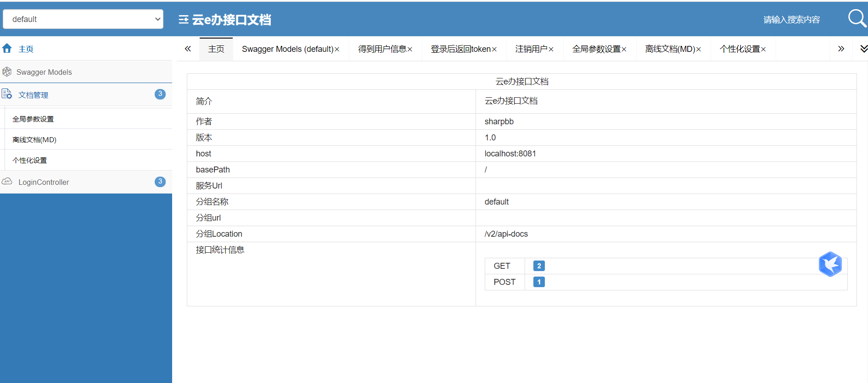Click the floating blue bird icon
868x383 pixels.
pyautogui.click(x=830, y=264)
